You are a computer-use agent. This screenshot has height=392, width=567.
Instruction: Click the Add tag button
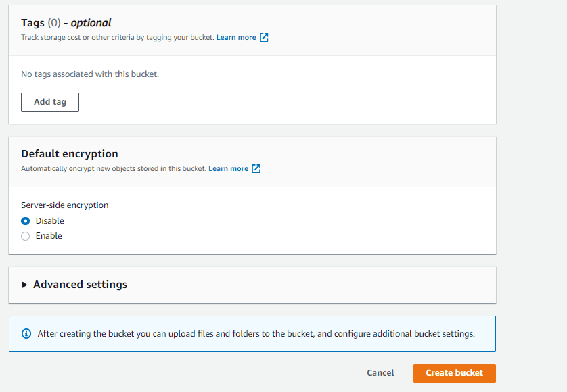[50, 102]
